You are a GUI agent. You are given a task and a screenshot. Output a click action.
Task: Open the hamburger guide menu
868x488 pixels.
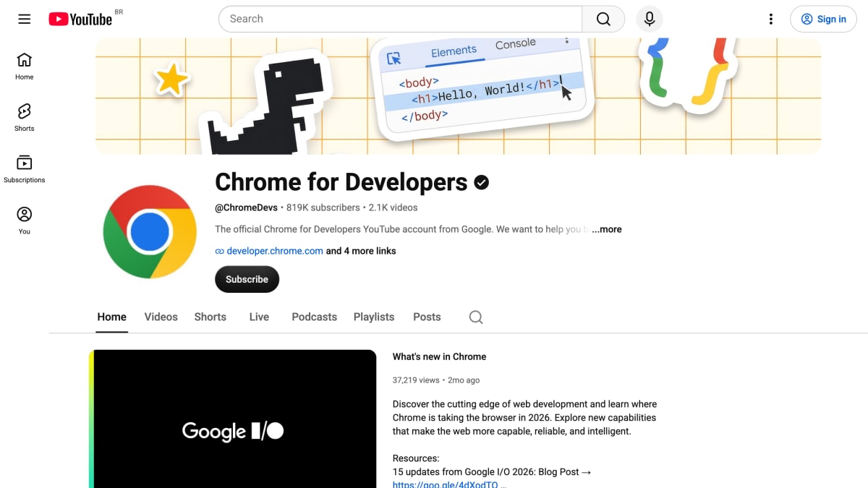coord(25,19)
